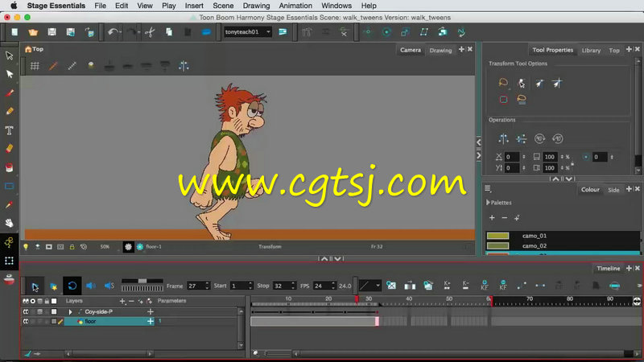This screenshot has height=362, width=644.
Task: Switch to the Library tab
Action: click(591, 50)
